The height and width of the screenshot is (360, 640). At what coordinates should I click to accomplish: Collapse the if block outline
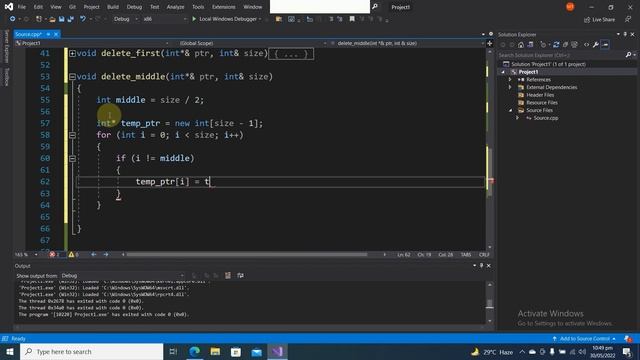pos(72,158)
